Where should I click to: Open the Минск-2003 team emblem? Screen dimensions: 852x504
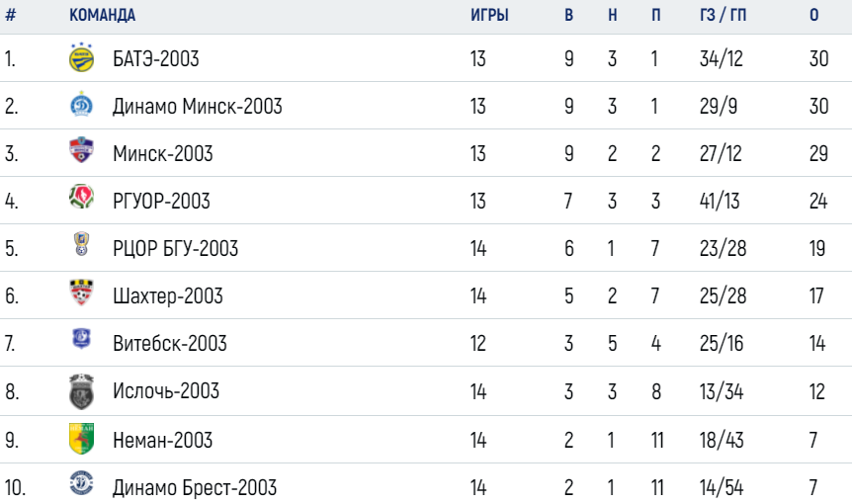pyautogui.click(x=81, y=150)
